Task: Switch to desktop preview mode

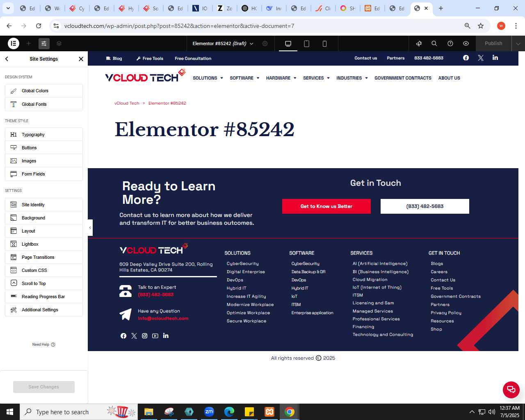Action: (x=288, y=43)
